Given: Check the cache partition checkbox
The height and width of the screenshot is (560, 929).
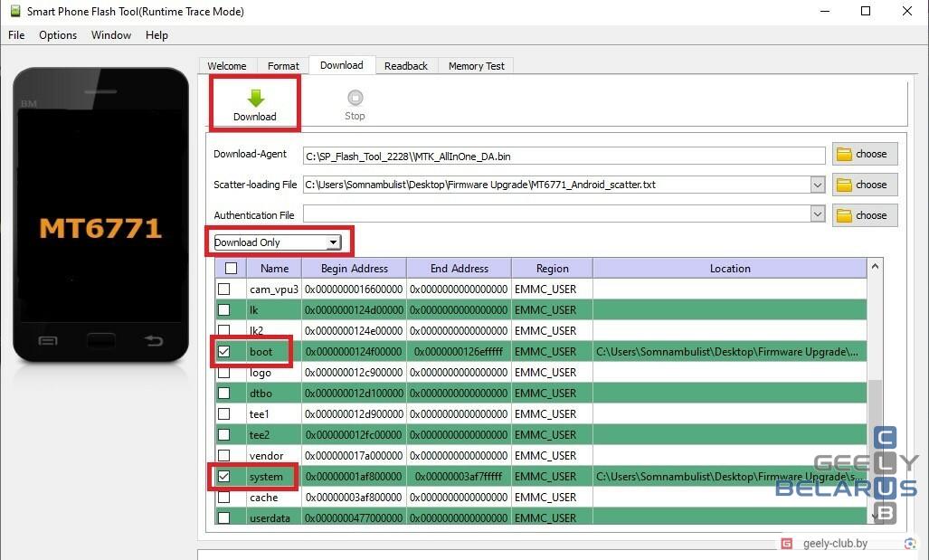Looking at the screenshot, I should (224, 498).
